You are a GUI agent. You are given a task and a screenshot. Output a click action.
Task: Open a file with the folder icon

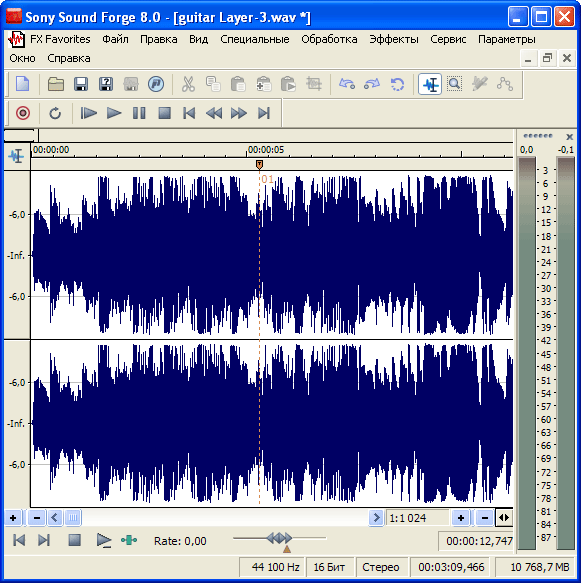tap(56, 84)
